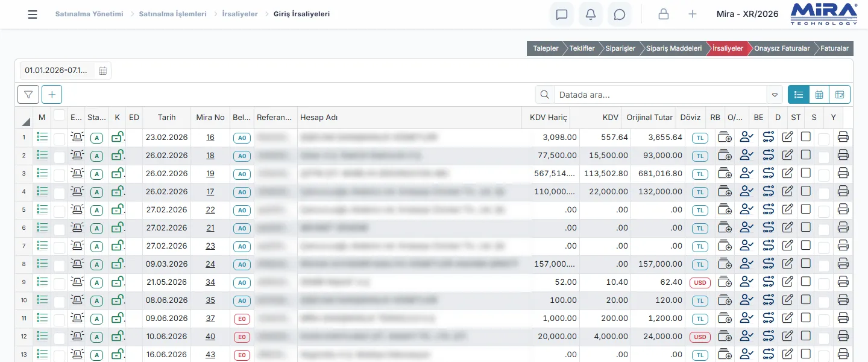Open the hamburger navigation menu

pos(33,14)
